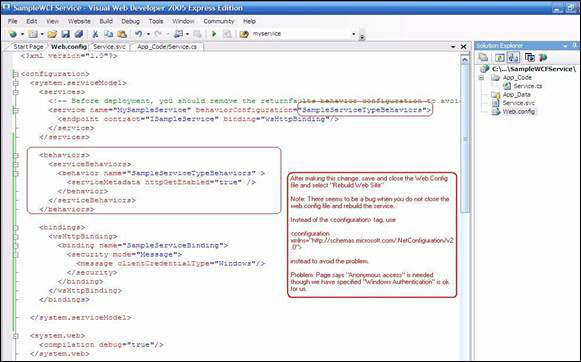581x362 pixels.
Task: Open the myservice combo box dropdown
Action: (x=353, y=34)
